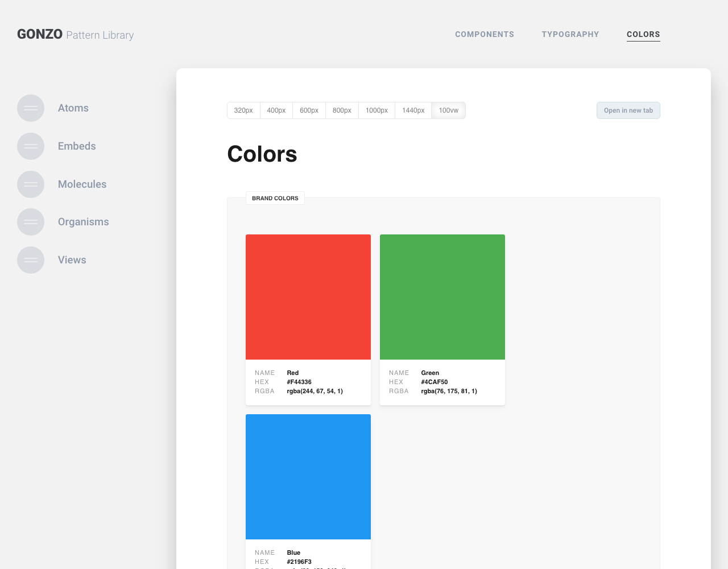Click the name value Blue

tap(293, 552)
